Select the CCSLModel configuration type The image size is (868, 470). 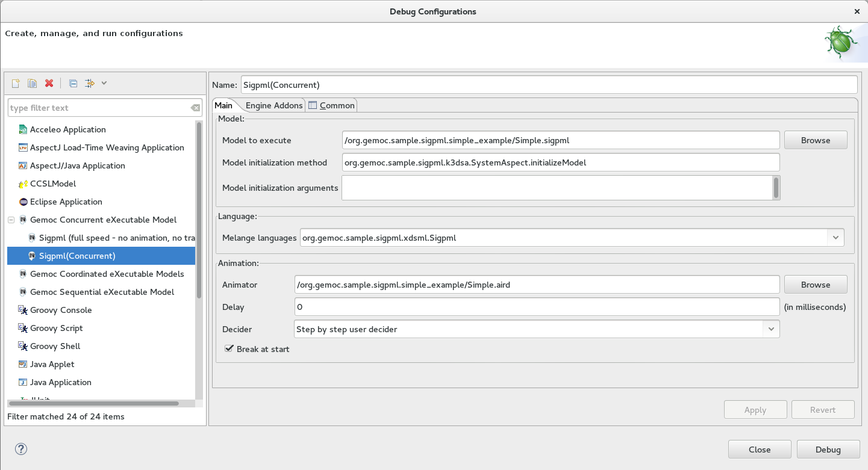point(54,184)
